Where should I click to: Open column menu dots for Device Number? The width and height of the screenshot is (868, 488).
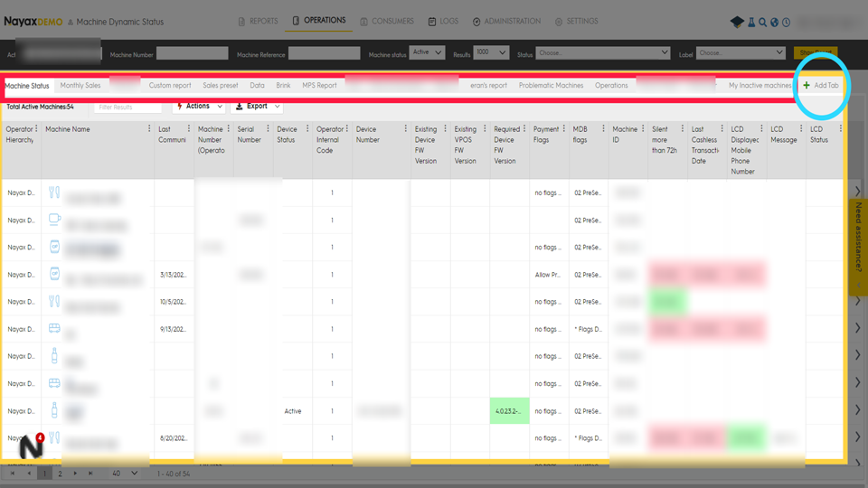coord(406,128)
